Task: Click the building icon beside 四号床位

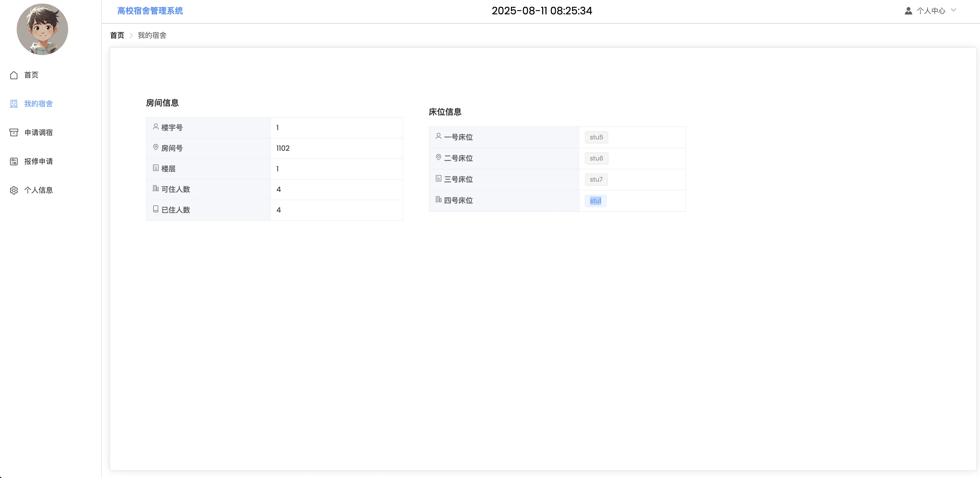Action: tap(438, 199)
